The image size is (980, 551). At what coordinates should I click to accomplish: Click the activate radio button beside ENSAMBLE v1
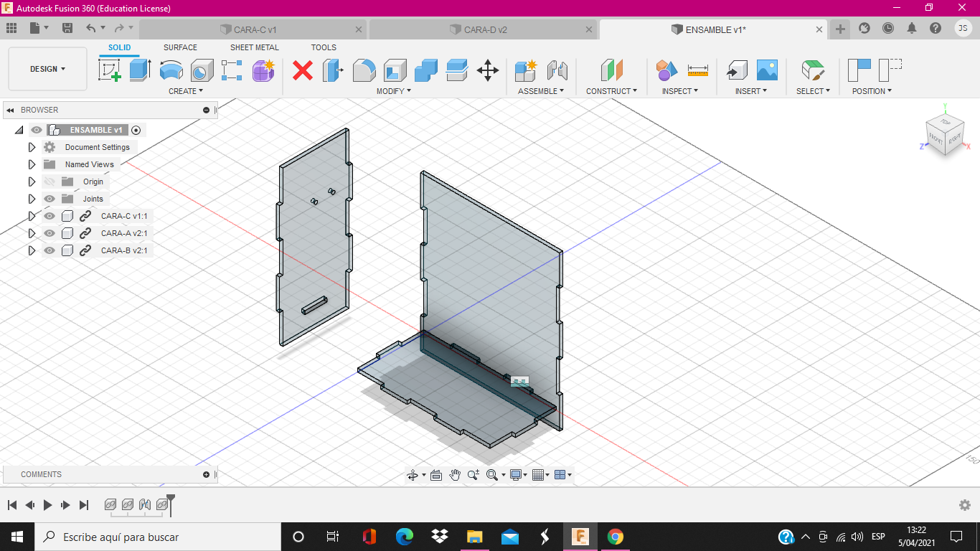coord(136,130)
